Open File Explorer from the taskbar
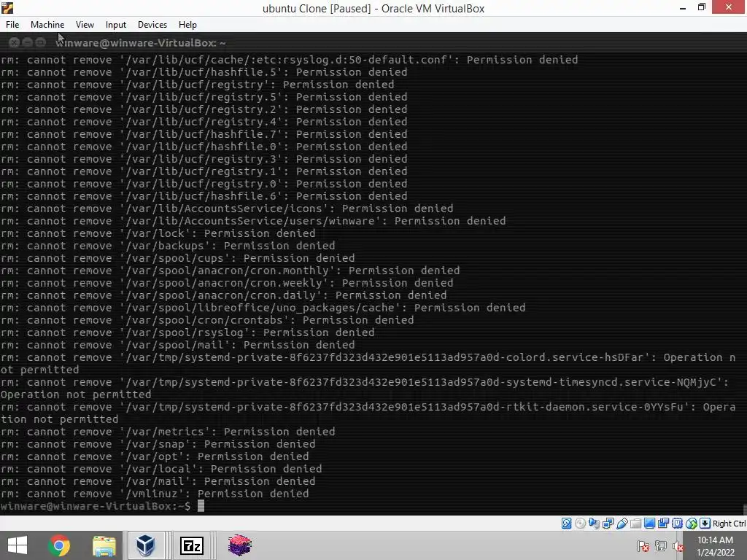747x560 pixels. coord(104,545)
